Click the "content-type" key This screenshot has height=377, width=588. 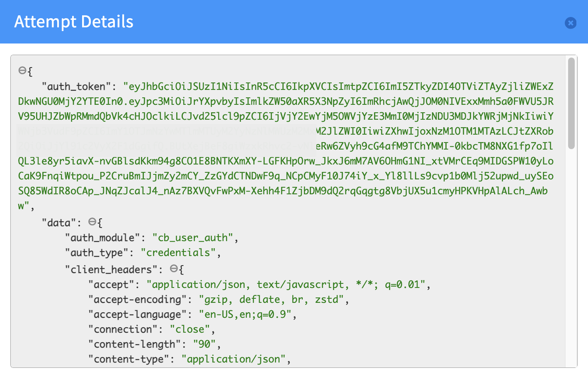[x=129, y=359]
